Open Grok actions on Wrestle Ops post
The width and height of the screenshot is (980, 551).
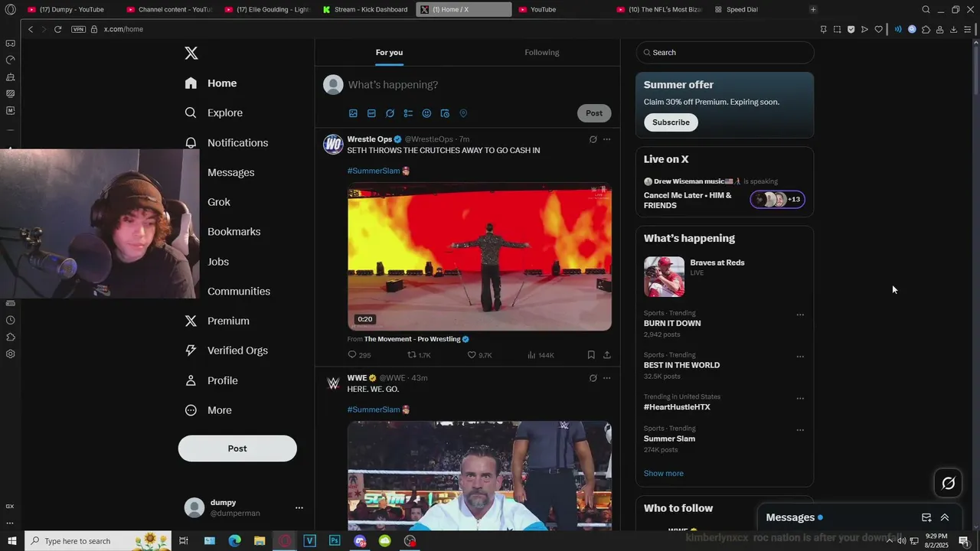click(593, 139)
